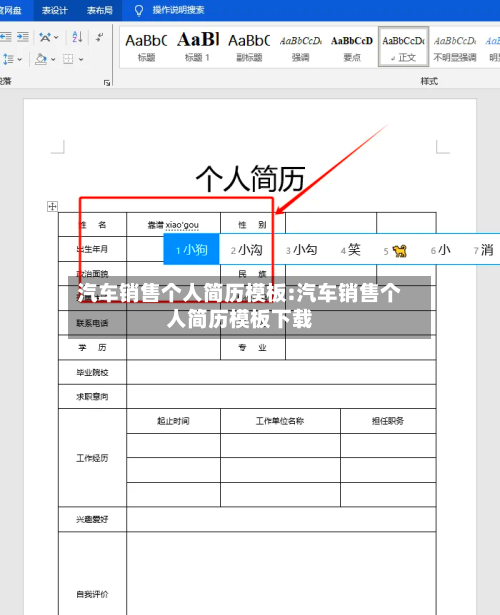Viewport: 500px width, 615px height.
Task: Click the 性别 table cell
Action: point(253,224)
